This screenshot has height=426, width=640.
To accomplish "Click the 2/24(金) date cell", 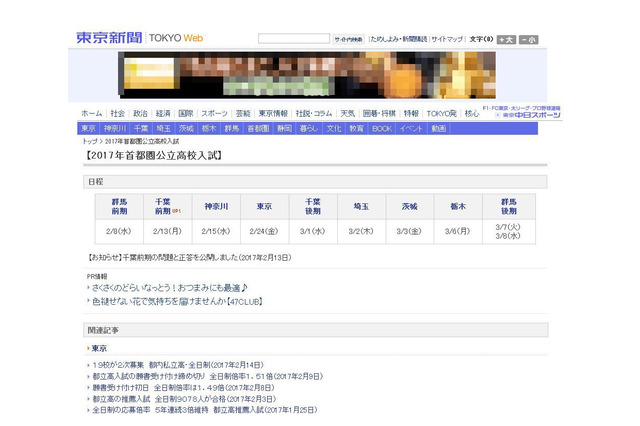I will 264,231.
